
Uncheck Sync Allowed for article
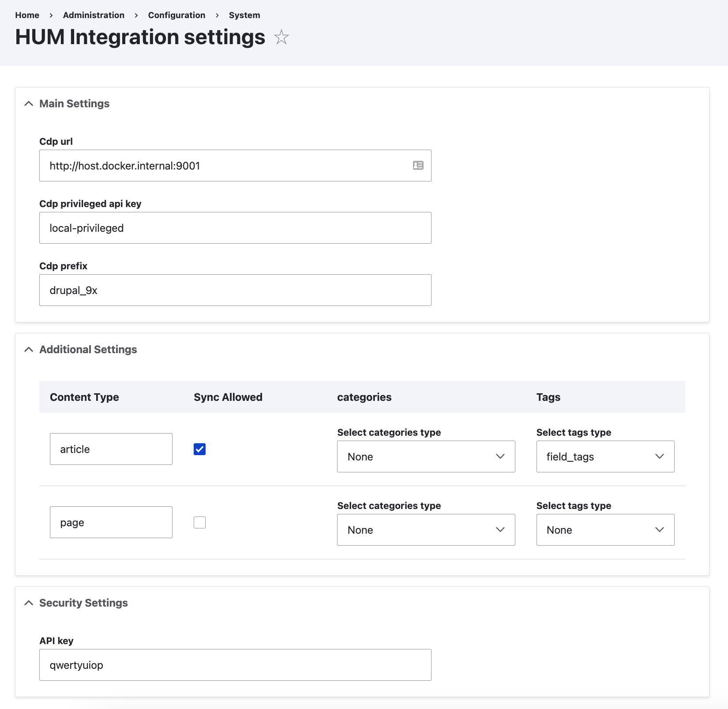[x=199, y=449]
